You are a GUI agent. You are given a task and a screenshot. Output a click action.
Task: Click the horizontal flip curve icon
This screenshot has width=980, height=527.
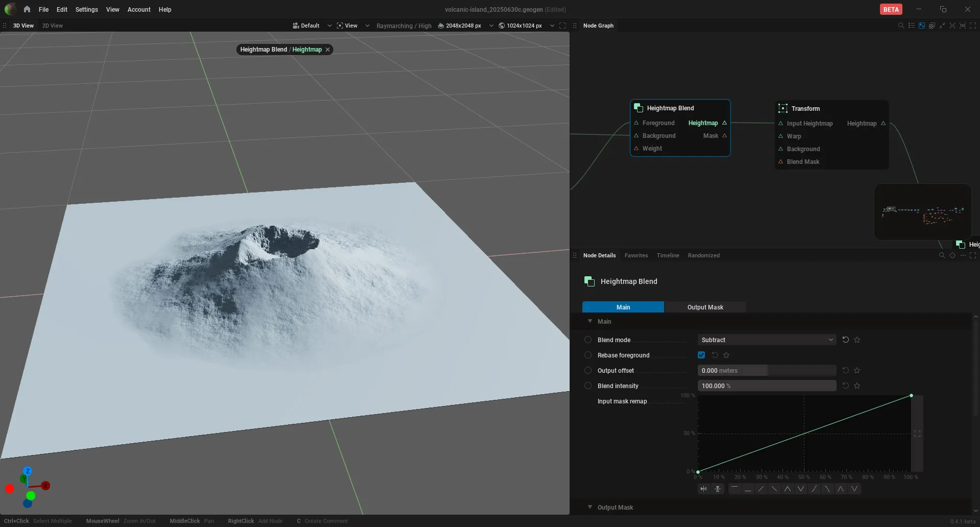pyautogui.click(x=704, y=489)
